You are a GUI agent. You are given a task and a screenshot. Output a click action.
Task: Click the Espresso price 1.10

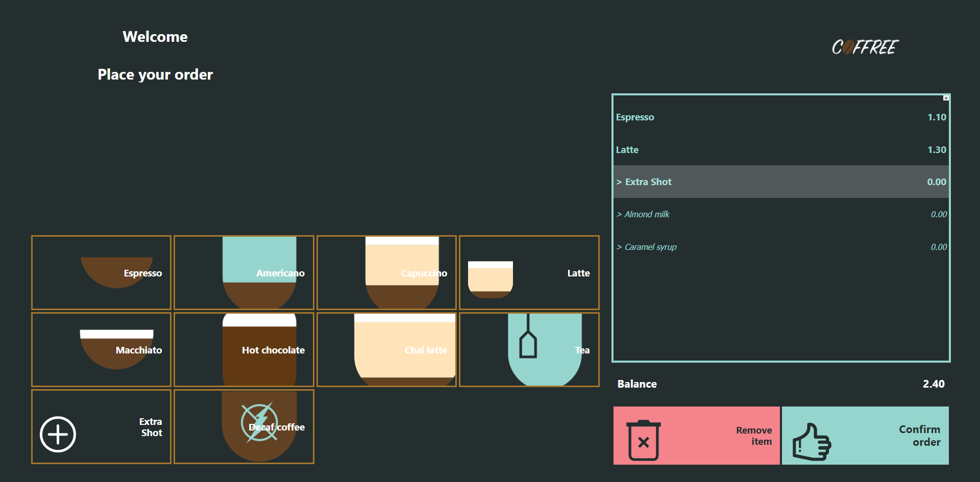[937, 117]
